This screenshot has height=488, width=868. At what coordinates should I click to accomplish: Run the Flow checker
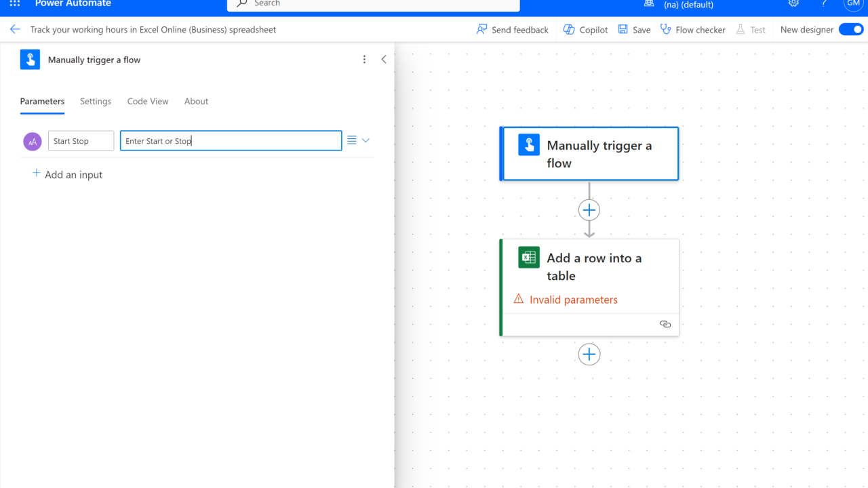coord(693,30)
